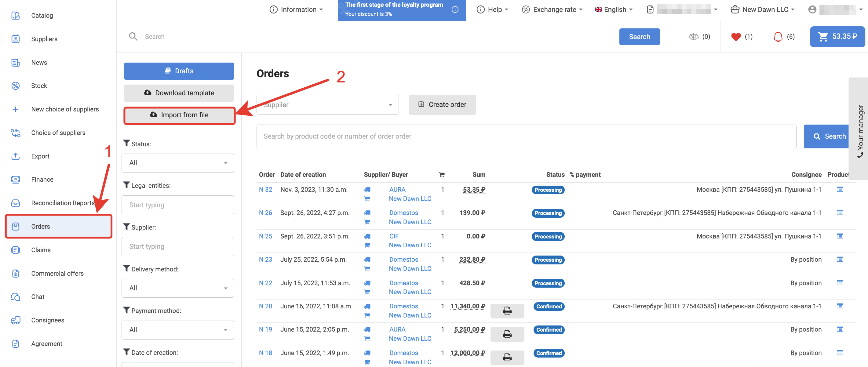Click the compare scales icon
The height and width of the screenshot is (367, 868).
click(x=693, y=37)
